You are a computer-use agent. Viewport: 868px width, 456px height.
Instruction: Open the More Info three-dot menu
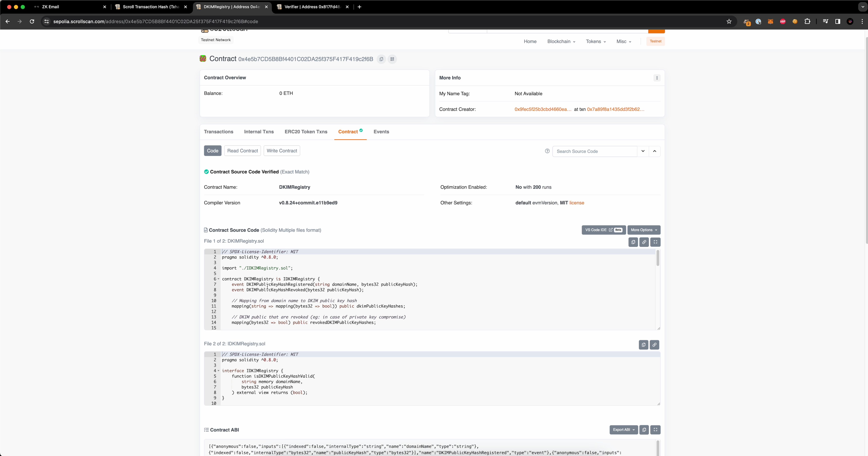(x=657, y=78)
